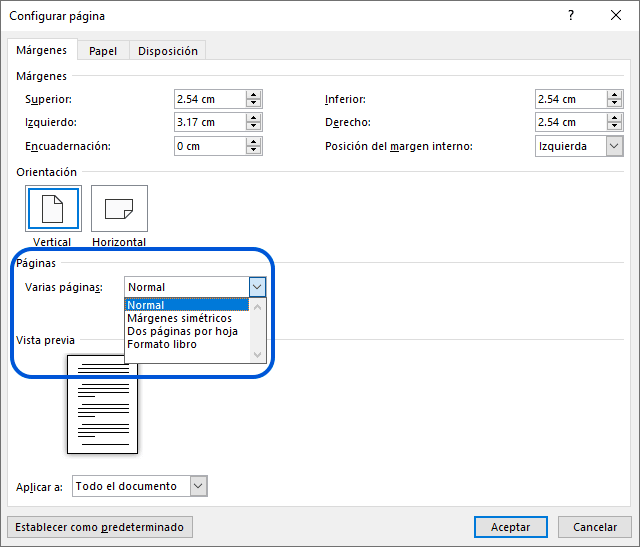Decrease the Superior margin value

[253, 103]
